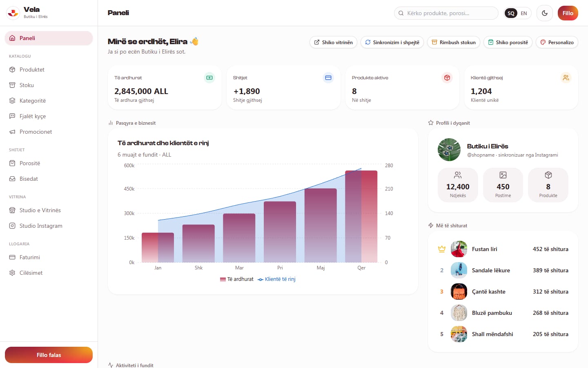The image size is (588, 368).
Task: Click the Qer revenue bar in the chart
Action: [x=361, y=216]
